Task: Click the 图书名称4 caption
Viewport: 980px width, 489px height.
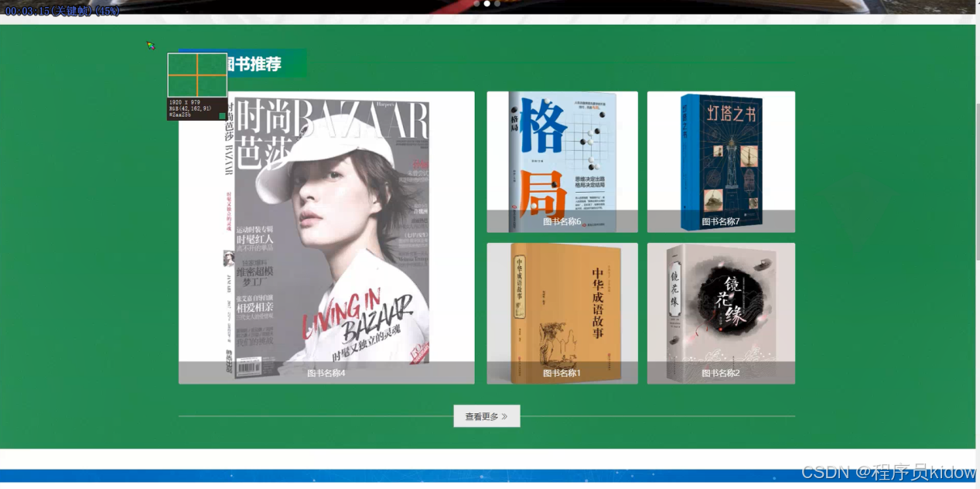Action: coord(326,373)
